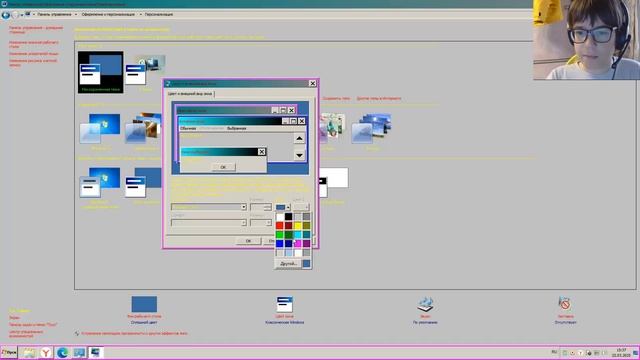Viewport: 640px width, 360px height.
Task: Click OK button inside preview message box
Action: click(223, 167)
